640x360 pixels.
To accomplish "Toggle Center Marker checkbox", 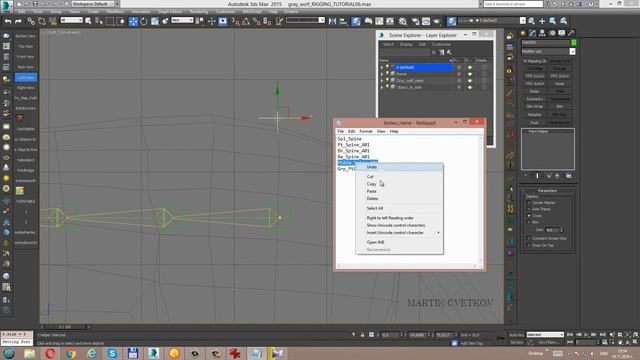I will [529, 202].
